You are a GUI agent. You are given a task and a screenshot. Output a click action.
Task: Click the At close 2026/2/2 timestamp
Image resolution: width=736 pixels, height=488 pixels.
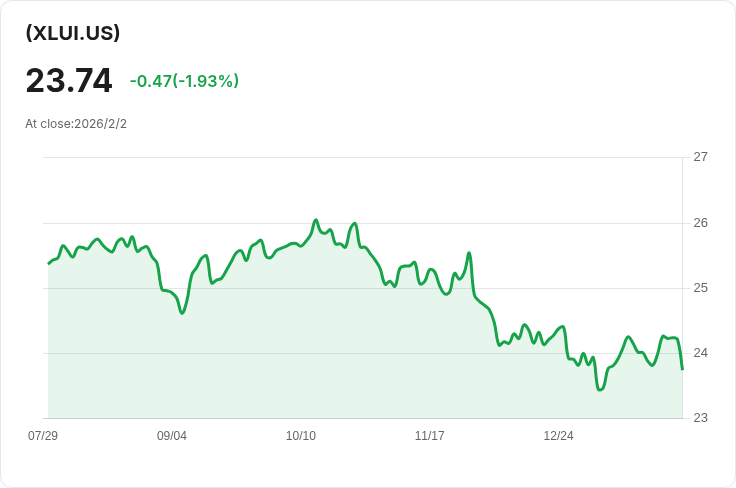tap(76, 124)
